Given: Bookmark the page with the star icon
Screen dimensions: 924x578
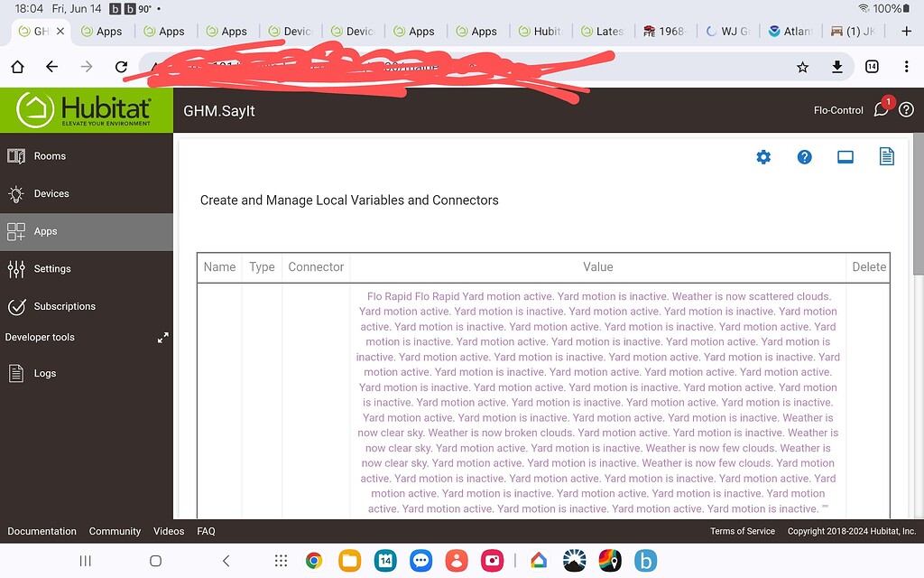Looking at the screenshot, I should pyautogui.click(x=801, y=66).
